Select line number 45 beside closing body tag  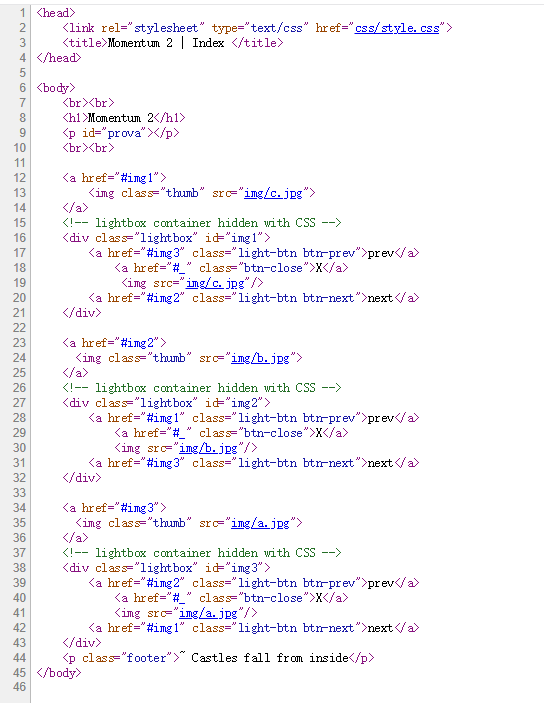[x=20, y=673]
